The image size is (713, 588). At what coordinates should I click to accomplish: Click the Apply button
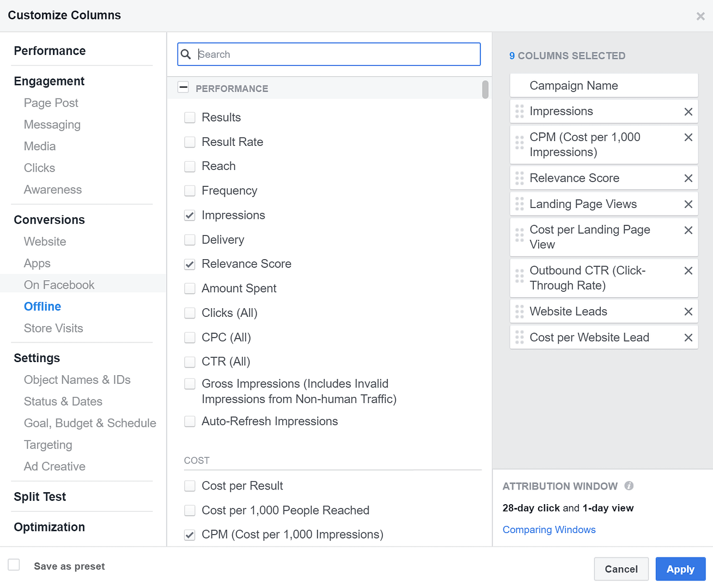pos(680,568)
